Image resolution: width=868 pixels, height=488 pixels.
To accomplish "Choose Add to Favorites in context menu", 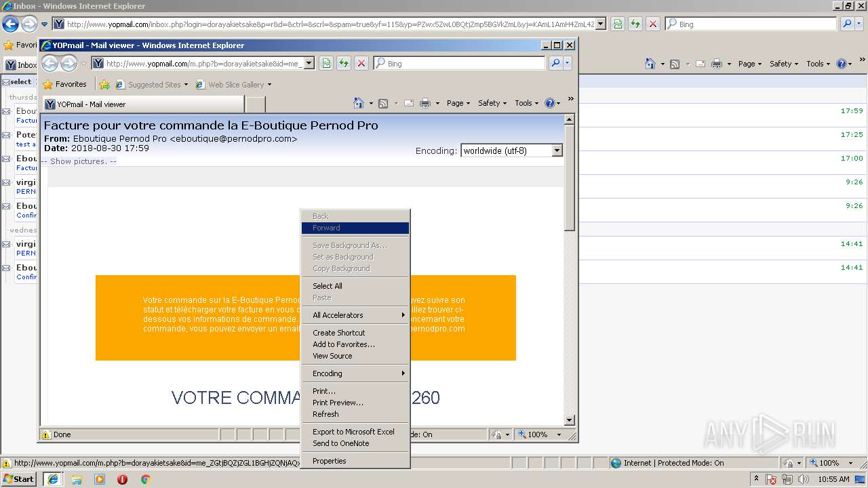I will point(355,344).
